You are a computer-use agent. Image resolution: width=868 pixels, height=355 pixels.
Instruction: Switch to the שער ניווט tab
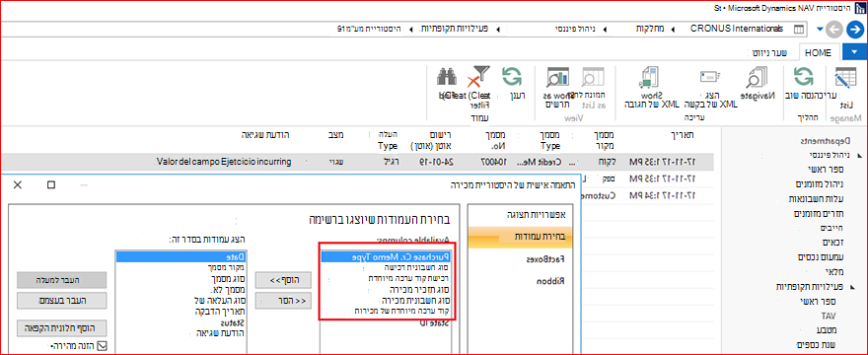point(769,53)
